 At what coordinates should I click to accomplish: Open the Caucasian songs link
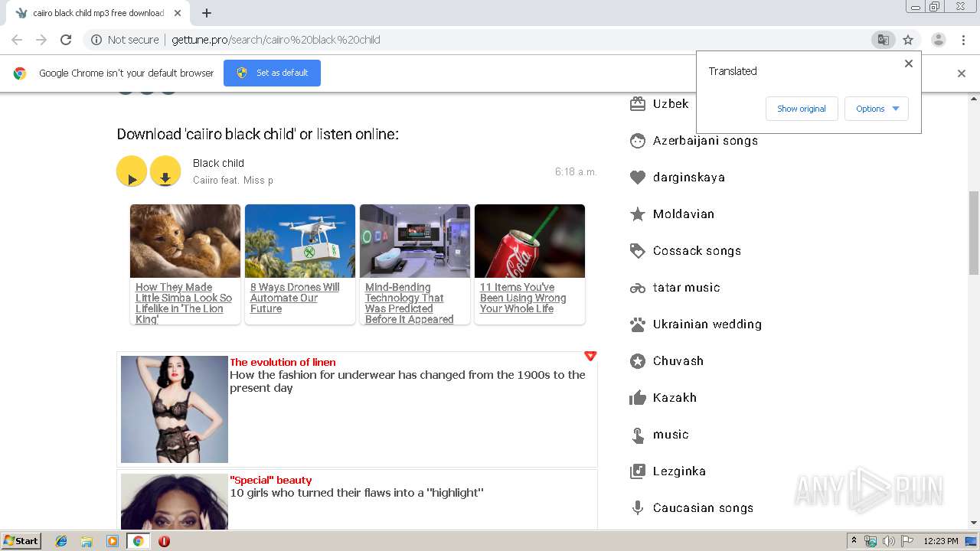[703, 508]
